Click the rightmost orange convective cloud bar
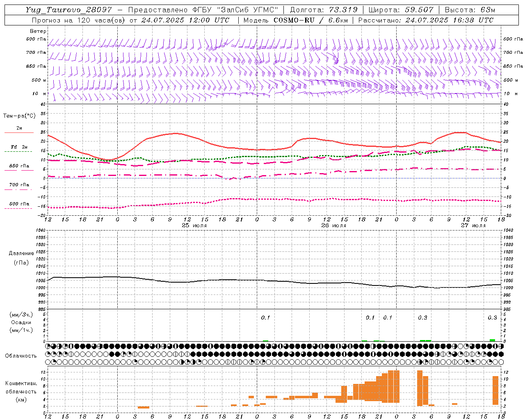The height and width of the screenshot is (420, 525). click(x=495, y=391)
